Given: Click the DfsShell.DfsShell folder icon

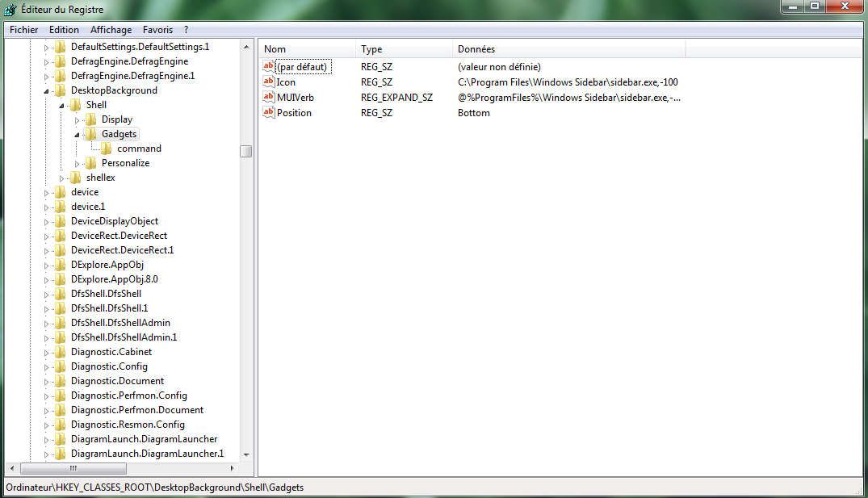Looking at the screenshot, I should tap(61, 294).
